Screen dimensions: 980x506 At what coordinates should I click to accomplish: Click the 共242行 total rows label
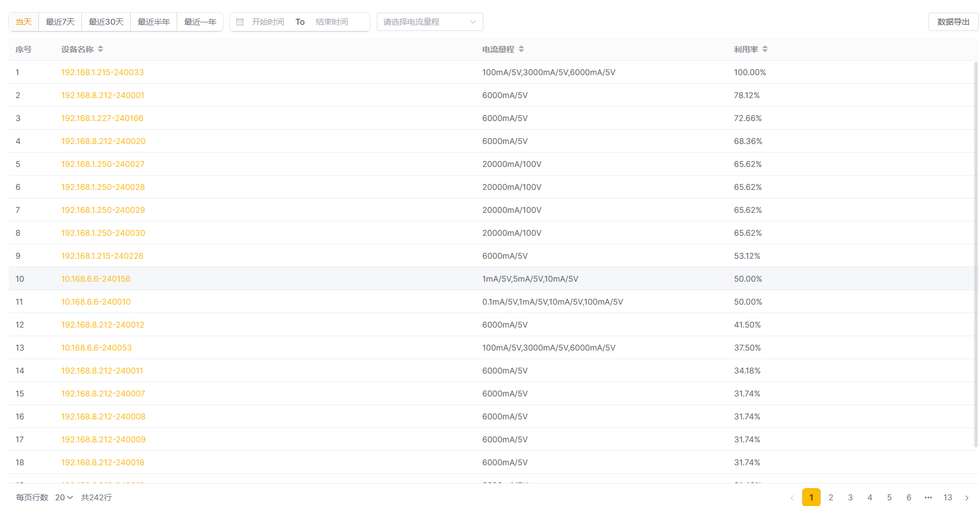[x=96, y=497]
